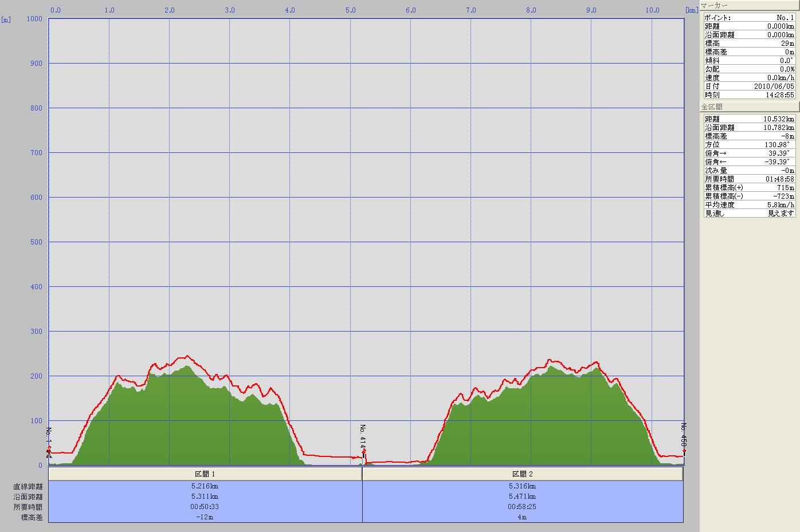
Task: Click total distance value 10.532km
Action: tap(779, 119)
